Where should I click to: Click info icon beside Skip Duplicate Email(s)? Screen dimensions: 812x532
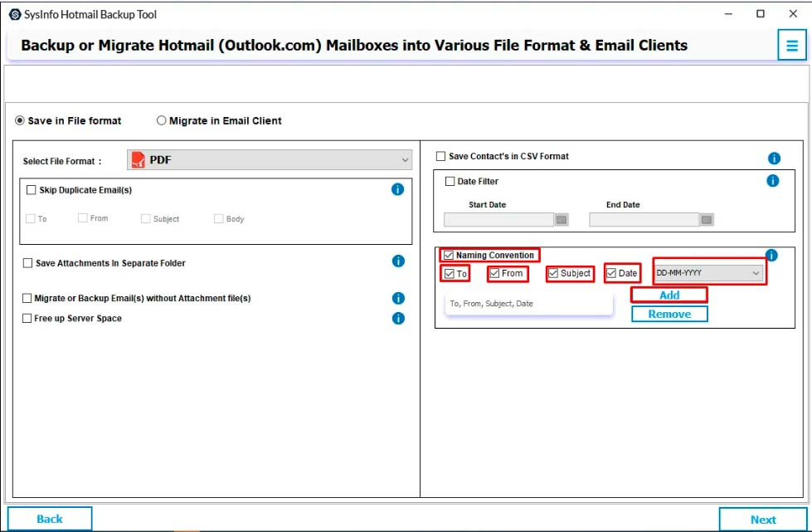click(397, 189)
